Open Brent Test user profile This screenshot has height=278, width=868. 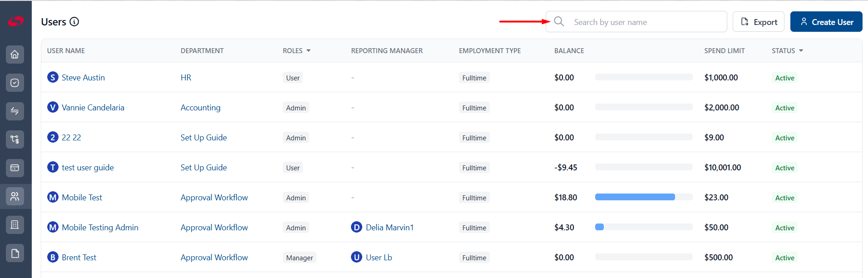[x=79, y=258]
